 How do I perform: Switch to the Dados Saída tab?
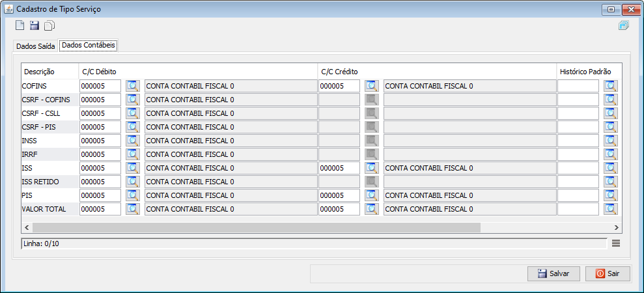point(36,46)
